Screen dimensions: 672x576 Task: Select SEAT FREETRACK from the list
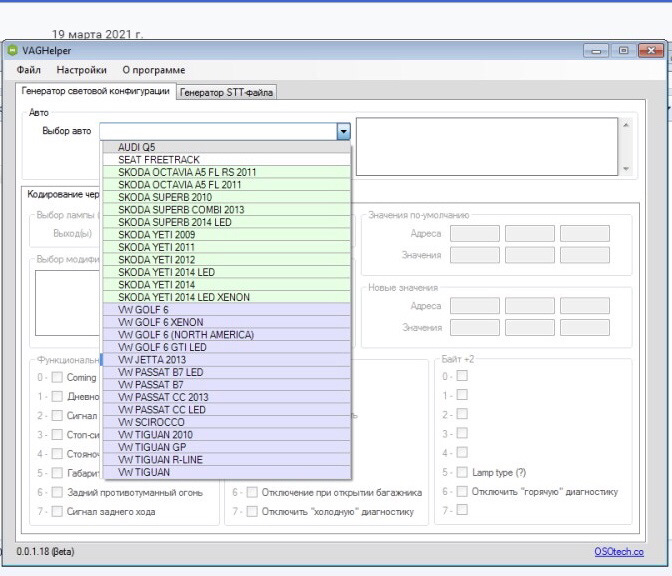pyautogui.click(x=227, y=159)
